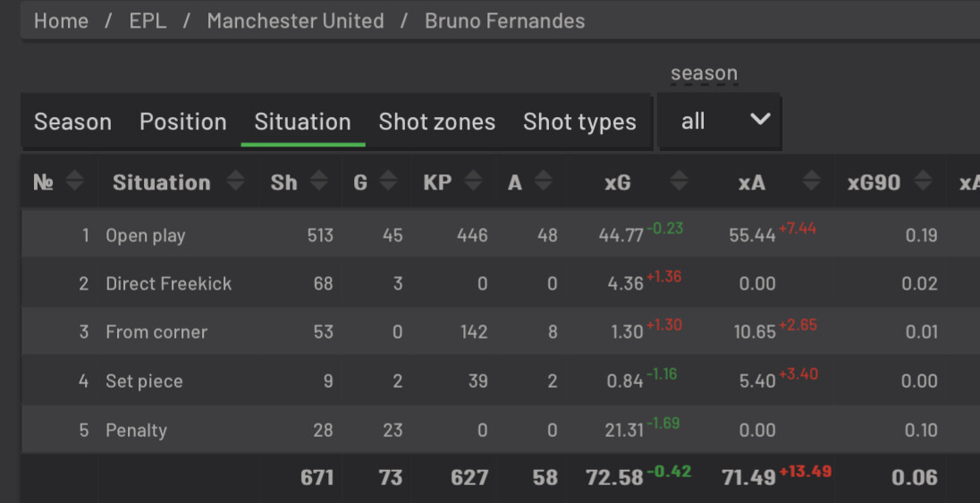
Task: Sort by Situation column arrows
Action: [x=236, y=181]
